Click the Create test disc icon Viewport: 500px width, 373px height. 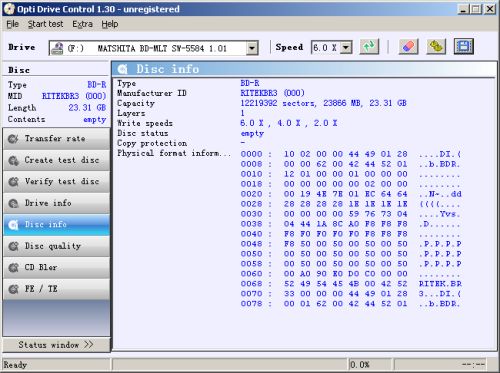[x=13, y=160]
